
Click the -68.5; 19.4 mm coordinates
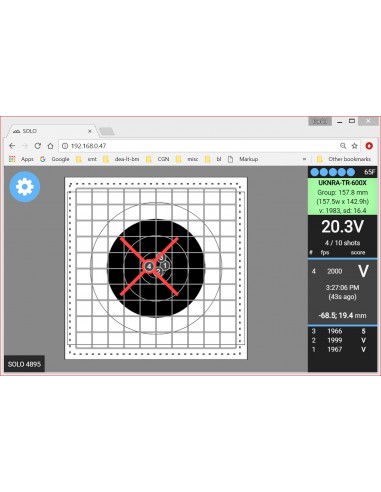(342, 315)
